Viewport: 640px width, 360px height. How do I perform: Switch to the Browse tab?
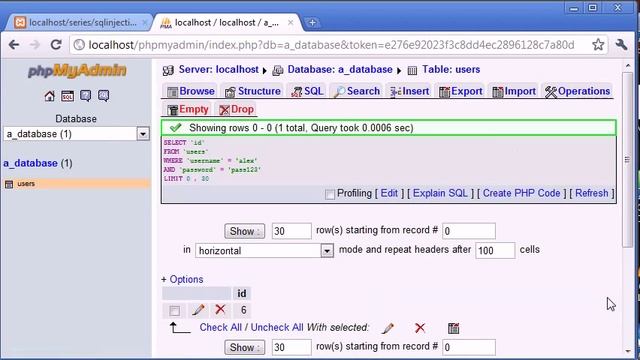pos(191,91)
